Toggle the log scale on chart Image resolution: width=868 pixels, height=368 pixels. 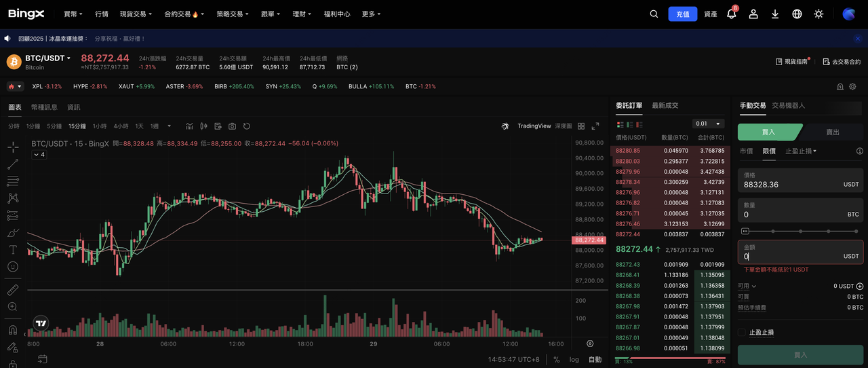(574, 359)
